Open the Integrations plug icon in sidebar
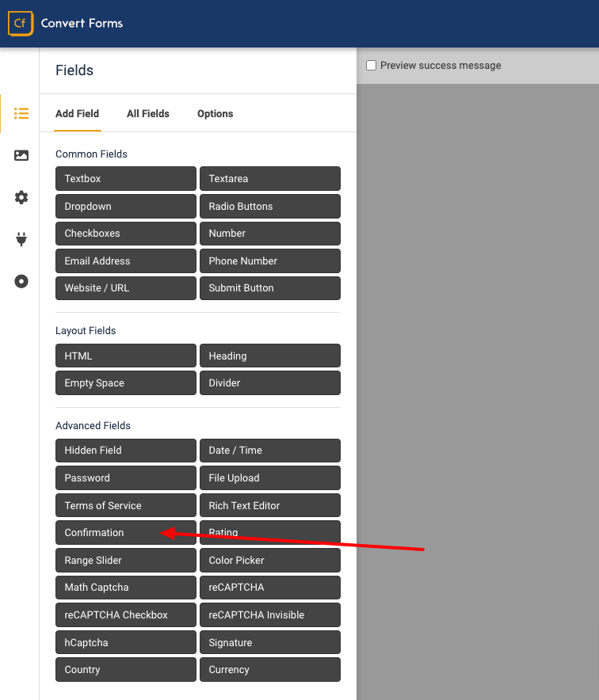The height and width of the screenshot is (700, 599). (21, 239)
